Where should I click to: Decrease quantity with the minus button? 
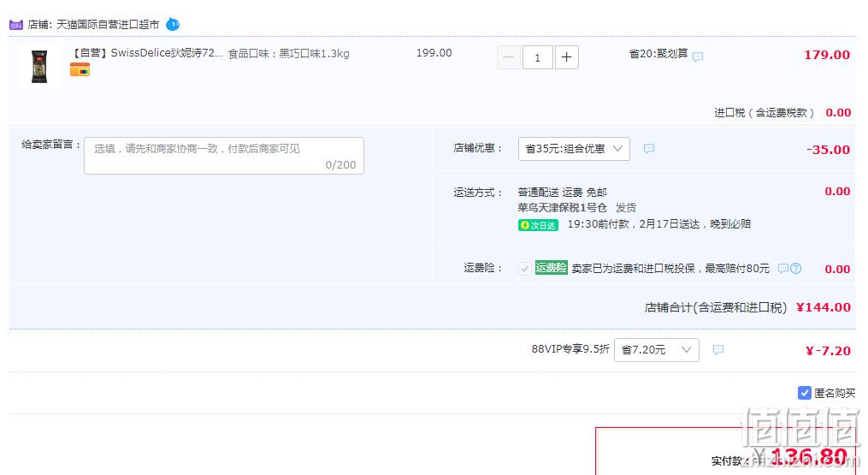click(x=509, y=57)
